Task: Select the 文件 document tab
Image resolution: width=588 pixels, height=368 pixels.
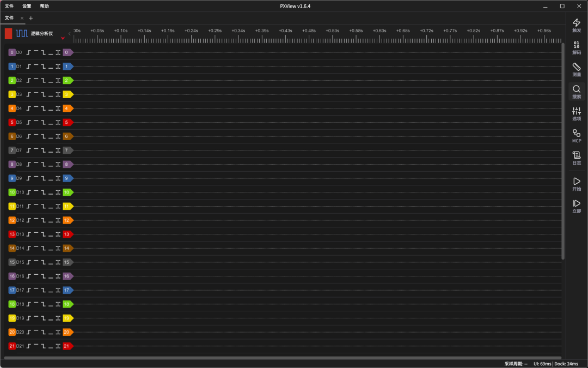Action: pos(9,18)
